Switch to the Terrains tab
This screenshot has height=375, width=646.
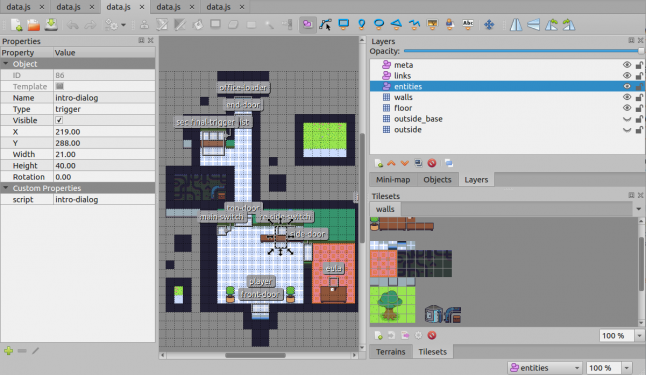391,352
